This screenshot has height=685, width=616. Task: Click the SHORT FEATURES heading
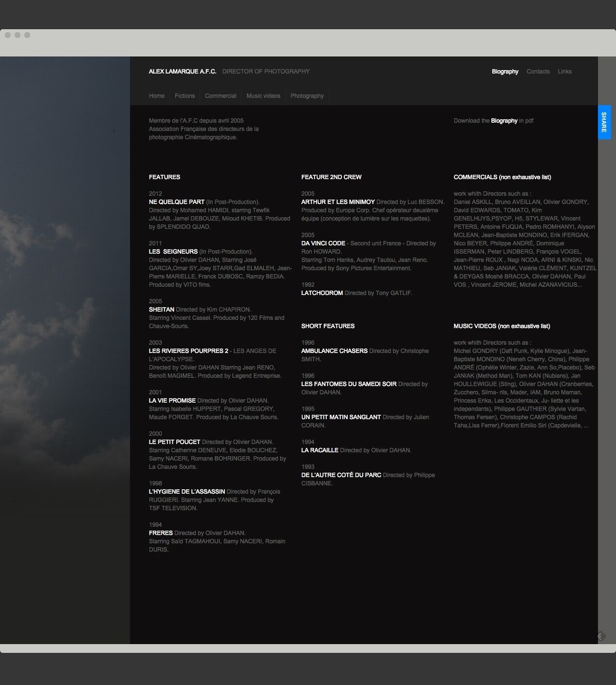tap(328, 326)
